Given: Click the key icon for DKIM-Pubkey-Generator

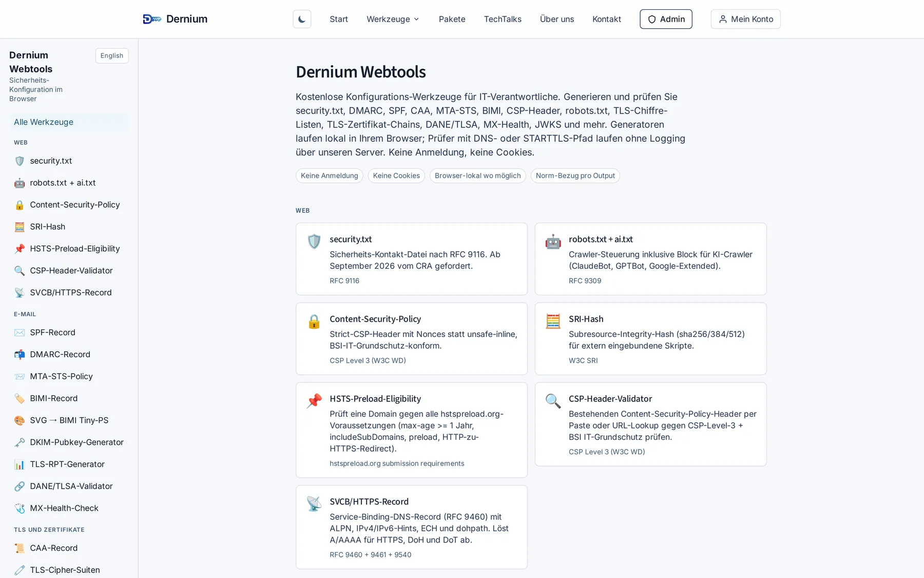Looking at the screenshot, I should pyautogui.click(x=20, y=442).
